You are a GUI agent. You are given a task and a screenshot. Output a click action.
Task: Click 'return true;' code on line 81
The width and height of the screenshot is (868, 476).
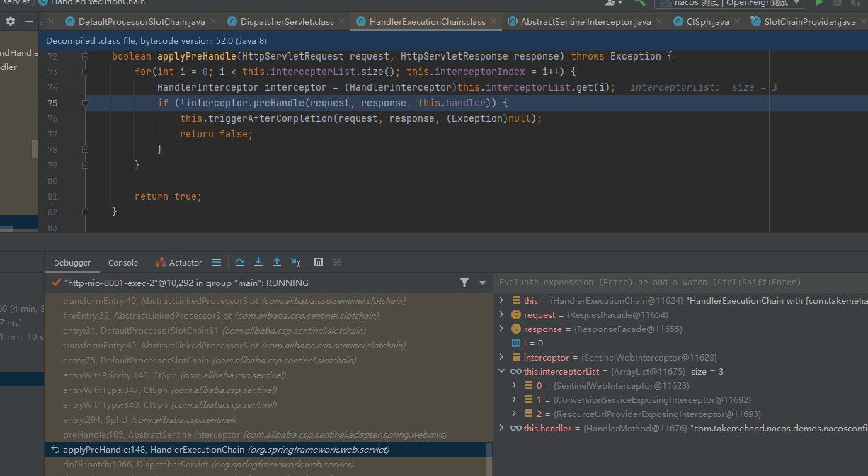coord(168,196)
